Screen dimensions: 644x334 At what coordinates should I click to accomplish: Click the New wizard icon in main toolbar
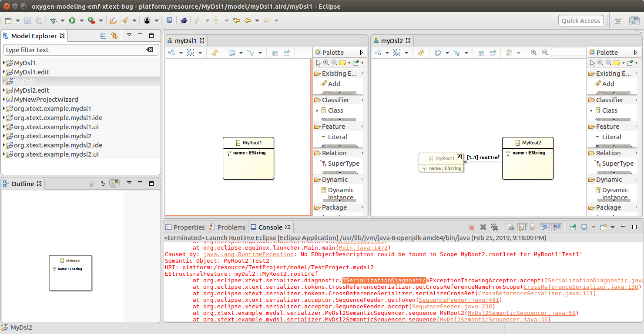[8, 20]
